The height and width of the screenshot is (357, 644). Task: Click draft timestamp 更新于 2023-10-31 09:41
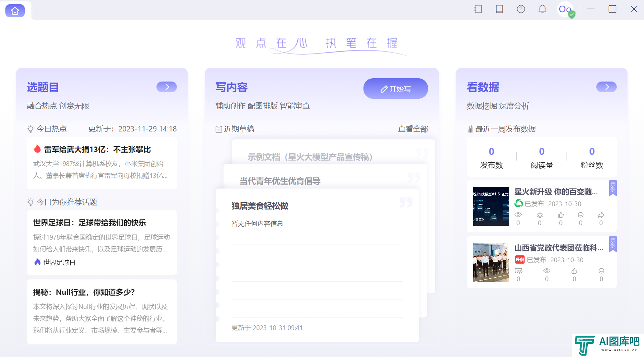(x=267, y=328)
